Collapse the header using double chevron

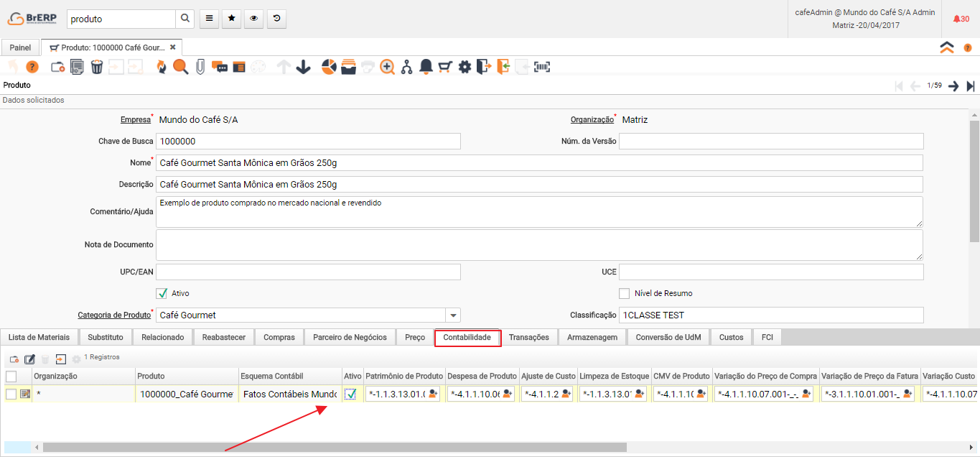[x=947, y=47]
